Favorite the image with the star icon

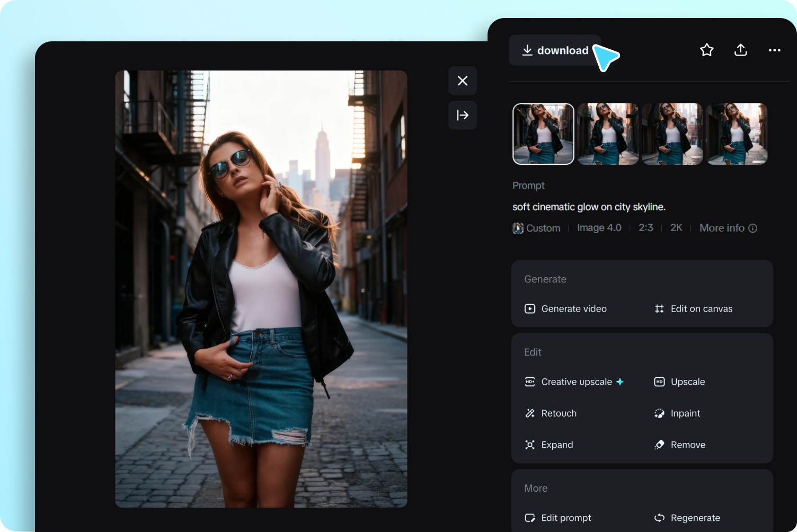(707, 50)
